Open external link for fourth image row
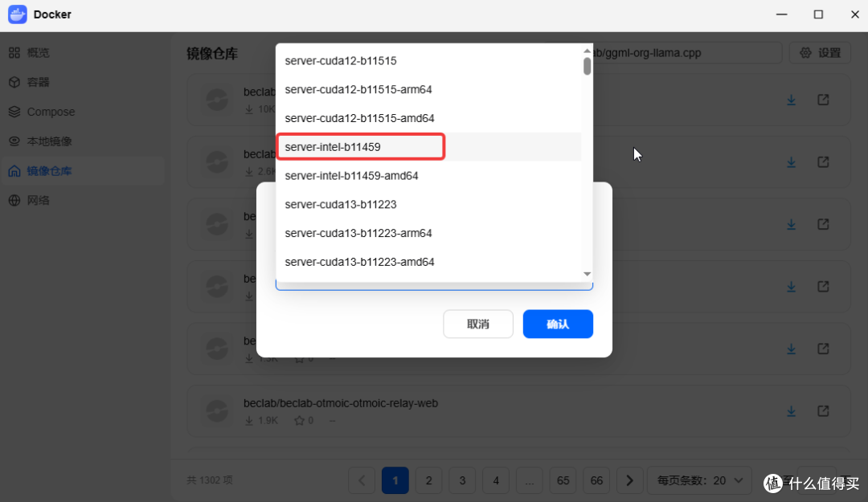Image resolution: width=868 pixels, height=502 pixels. pos(823,287)
